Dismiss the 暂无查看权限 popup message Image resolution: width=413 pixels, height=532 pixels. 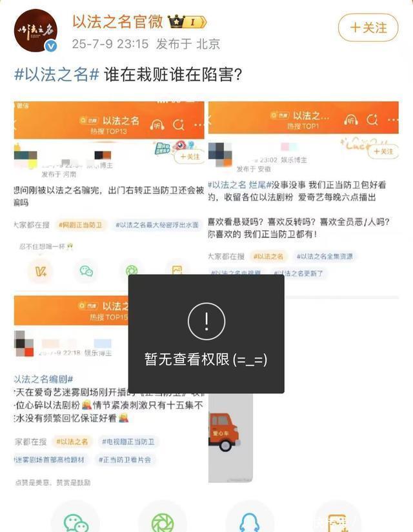click(x=206, y=334)
